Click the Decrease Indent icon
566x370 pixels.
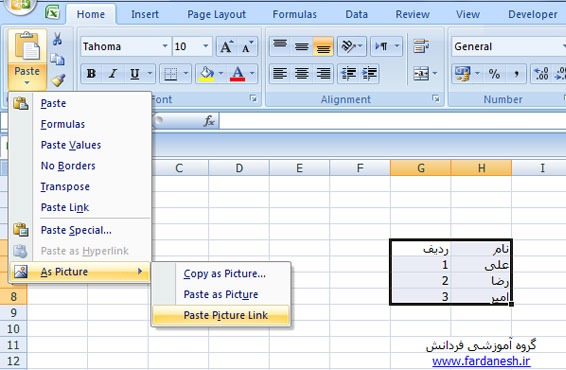pyautogui.click(x=348, y=74)
